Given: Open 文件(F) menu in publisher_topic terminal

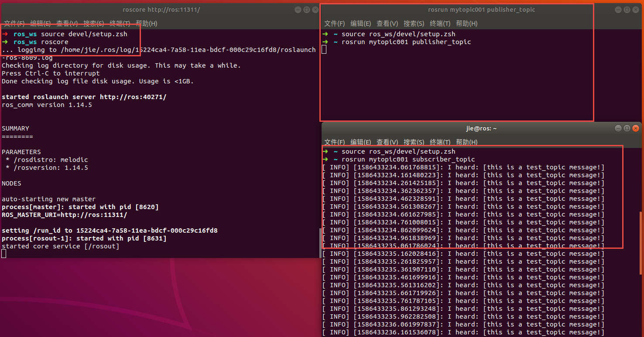Looking at the screenshot, I should 335,24.
